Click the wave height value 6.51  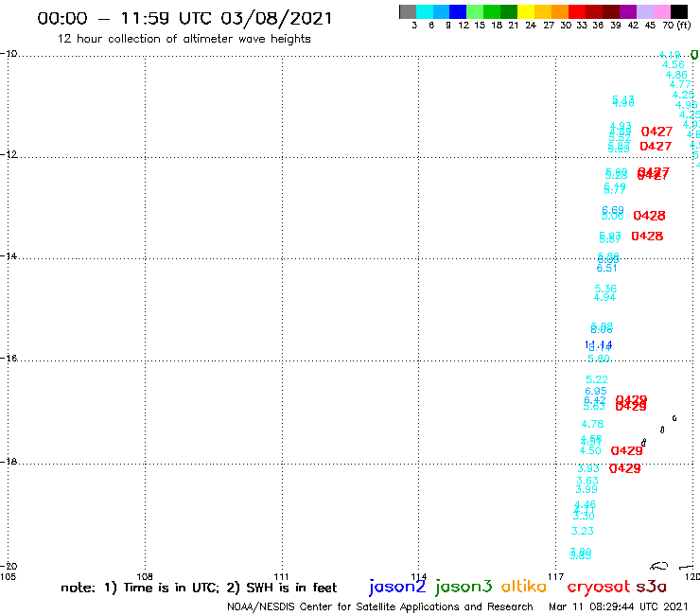tap(606, 269)
